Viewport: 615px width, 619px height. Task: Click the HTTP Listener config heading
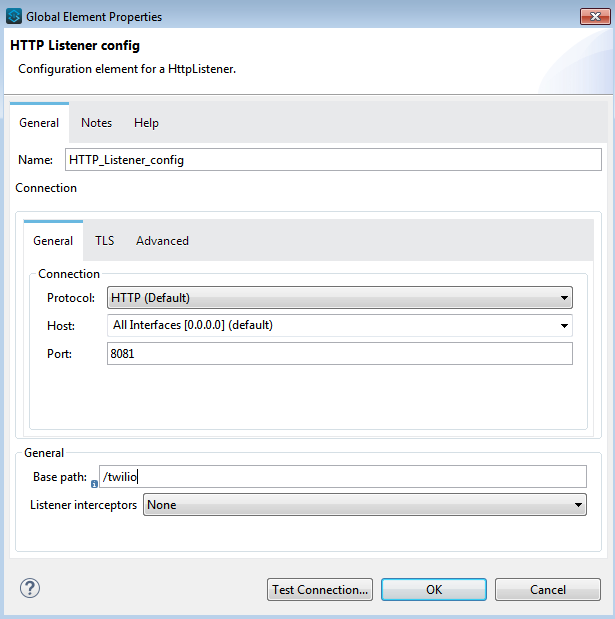(75, 45)
